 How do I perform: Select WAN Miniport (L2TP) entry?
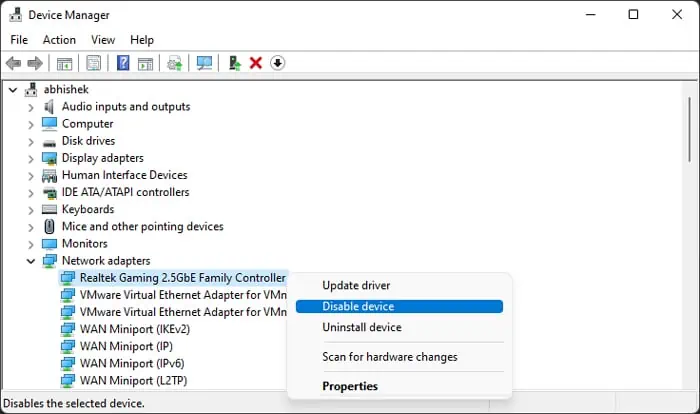point(133,381)
